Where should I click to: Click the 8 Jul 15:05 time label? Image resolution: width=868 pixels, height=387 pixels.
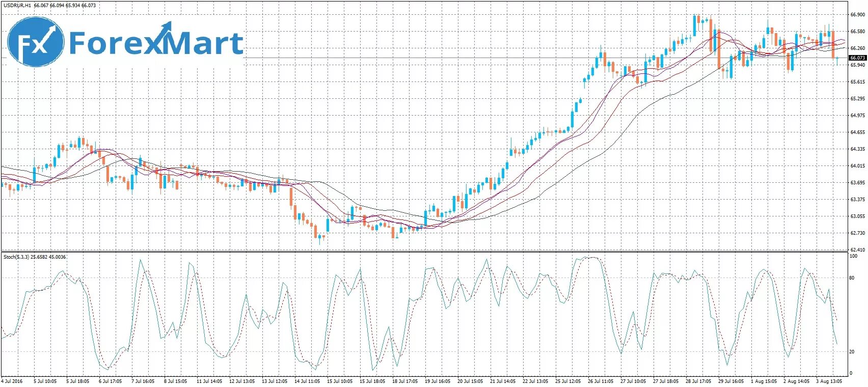click(x=175, y=381)
